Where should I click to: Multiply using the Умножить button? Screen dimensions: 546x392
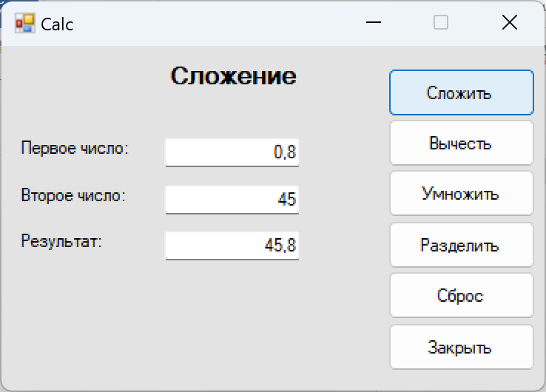tap(462, 194)
